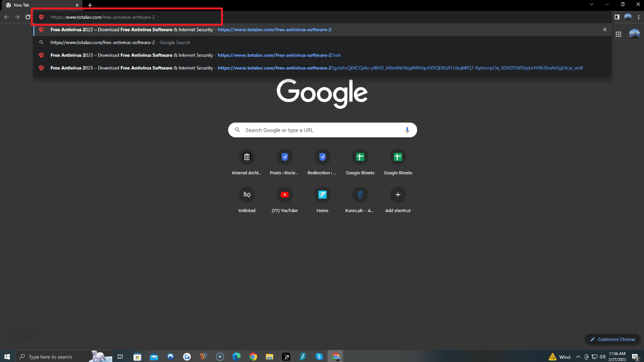This screenshot has height=362, width=644.
Task: Click the Chrome taskbar icon
Action: 253,357
